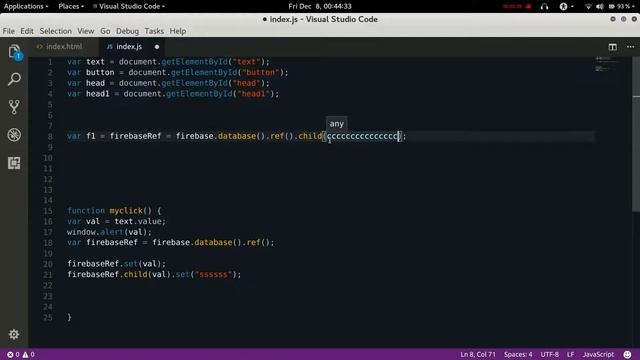640x360 pixels.
Task: Split the editor with split icon
Action: tap(612, 47)
